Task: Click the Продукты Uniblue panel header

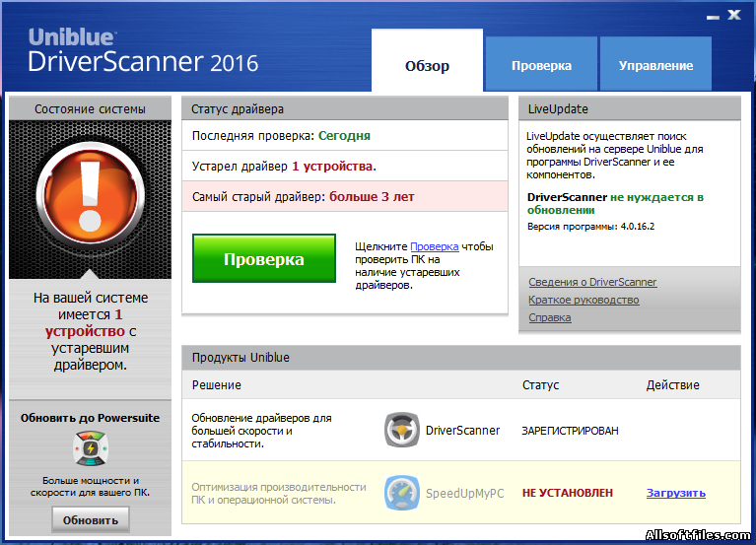Action: (461, 358)
